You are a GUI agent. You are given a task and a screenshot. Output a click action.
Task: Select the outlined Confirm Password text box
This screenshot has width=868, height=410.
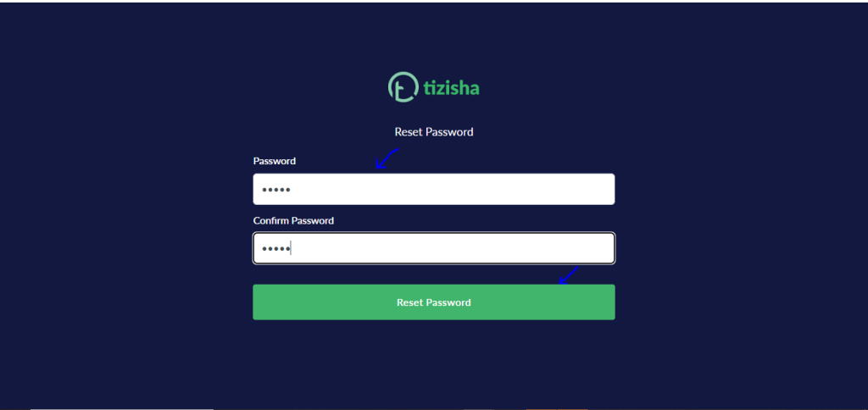[433, 248]
